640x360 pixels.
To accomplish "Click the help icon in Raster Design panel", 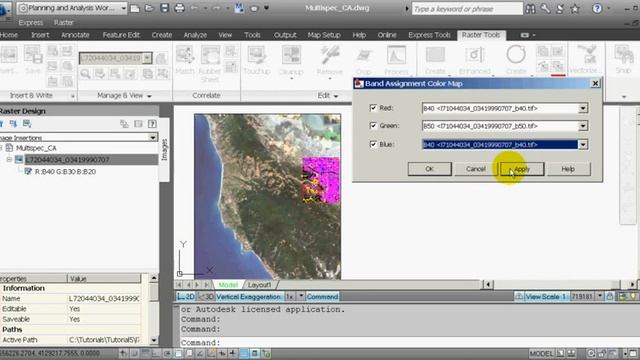I will pyautogui.click(x=152, y=123).
